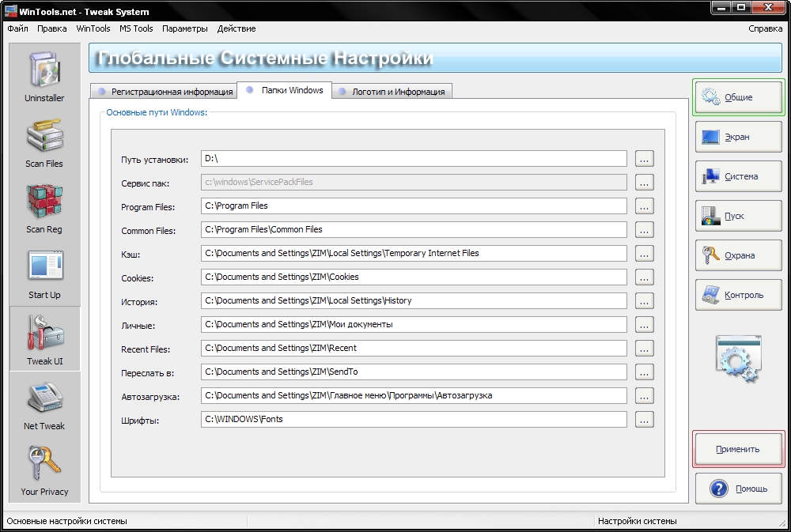Open the Охрана settings section
The width and height of the screenshot is (791, 532).
coord(739,255)
